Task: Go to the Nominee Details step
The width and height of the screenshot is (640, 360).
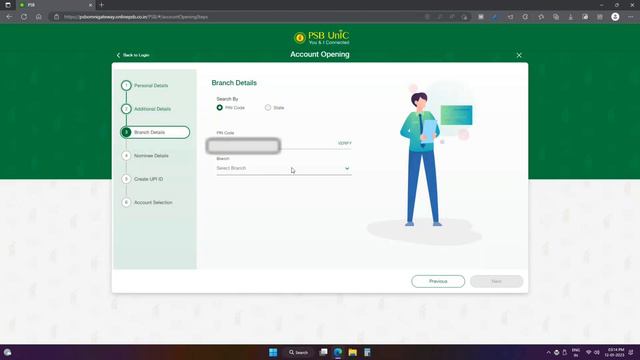Action: click(x=151, y=156)
